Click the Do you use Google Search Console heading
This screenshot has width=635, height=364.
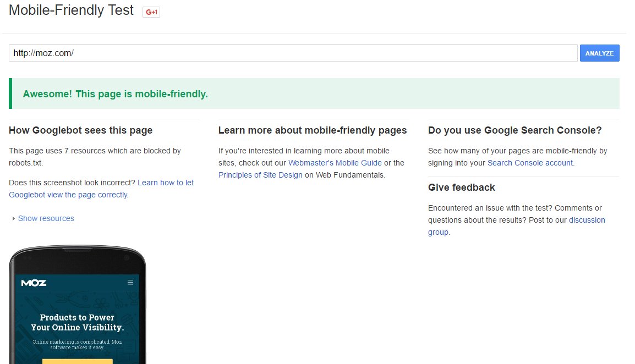point(515,130)
